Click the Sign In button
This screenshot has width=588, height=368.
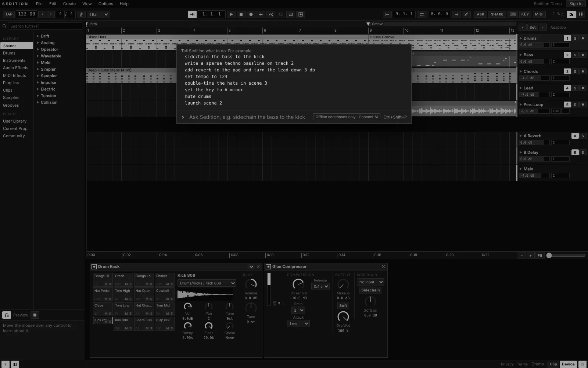tap(576, 4)
